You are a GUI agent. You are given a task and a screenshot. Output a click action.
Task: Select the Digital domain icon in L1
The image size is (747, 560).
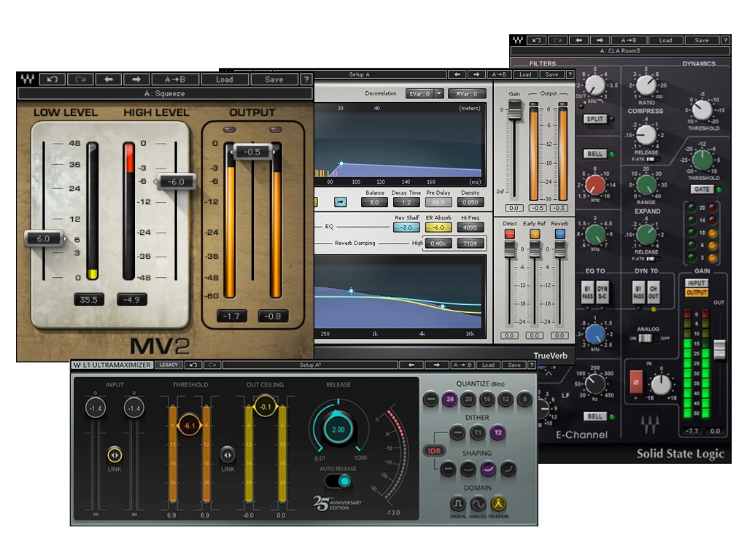[x=458, y=503]
